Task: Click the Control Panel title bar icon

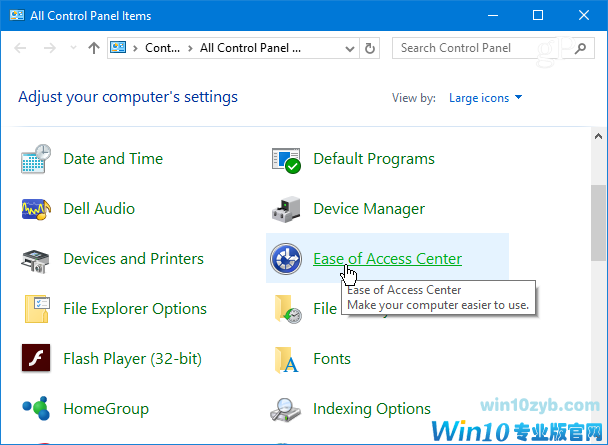Action: 17,16
